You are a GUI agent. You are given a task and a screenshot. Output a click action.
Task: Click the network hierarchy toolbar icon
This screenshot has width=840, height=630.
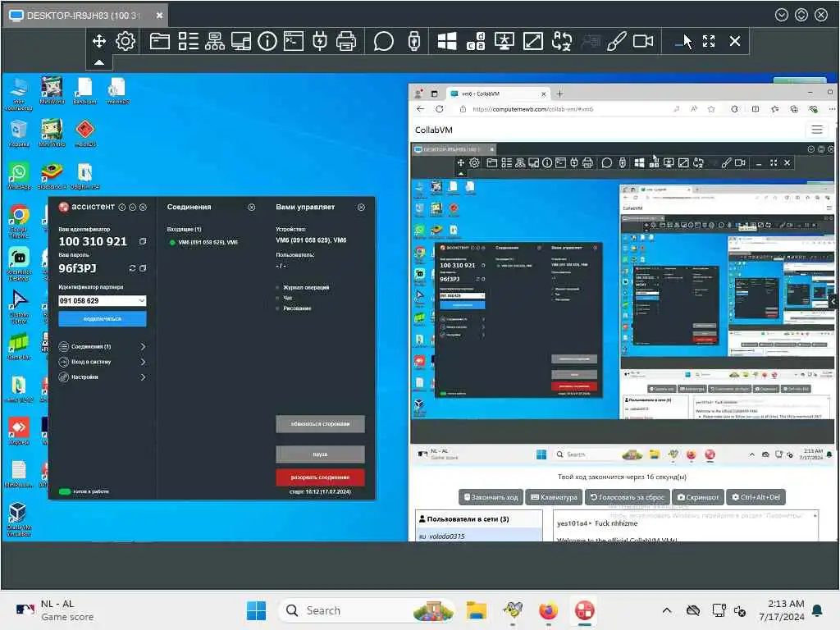(x=215, y=41)
